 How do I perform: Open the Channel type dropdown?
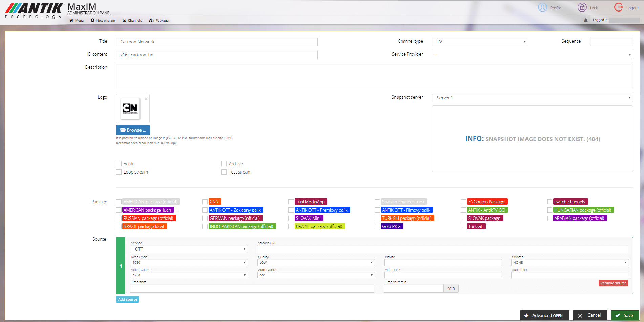[x=480, y=42]
